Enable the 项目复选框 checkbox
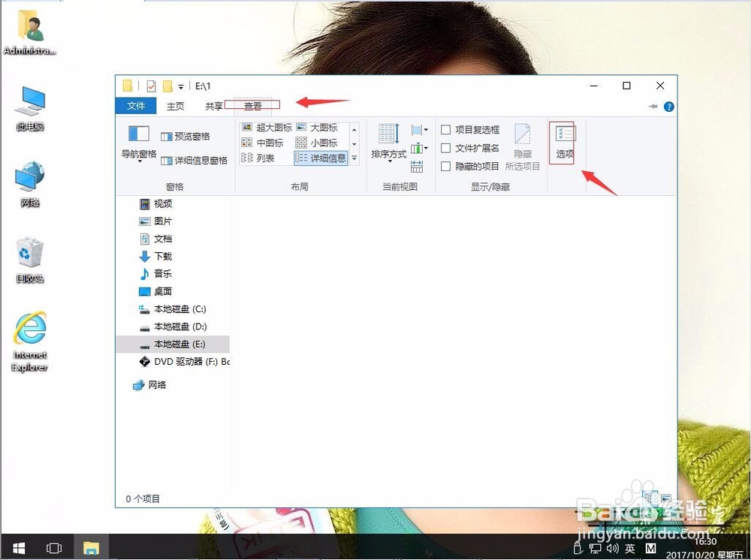This screenshot has width=751, height=560. [445, 130]
